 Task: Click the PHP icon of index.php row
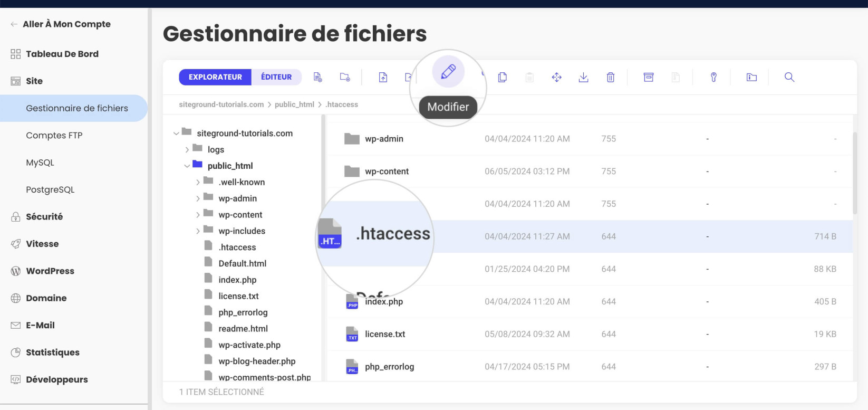coord(352,302)
